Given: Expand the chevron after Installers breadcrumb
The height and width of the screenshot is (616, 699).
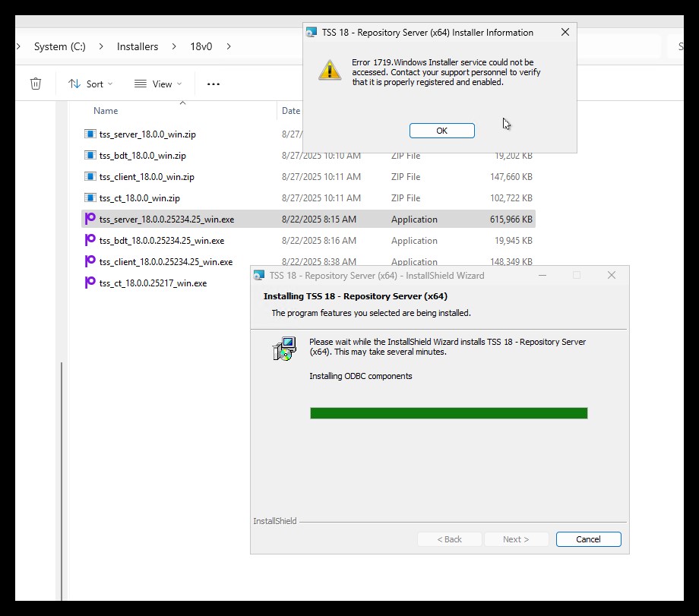Looking at the screenshot, I should coord(174,46).
